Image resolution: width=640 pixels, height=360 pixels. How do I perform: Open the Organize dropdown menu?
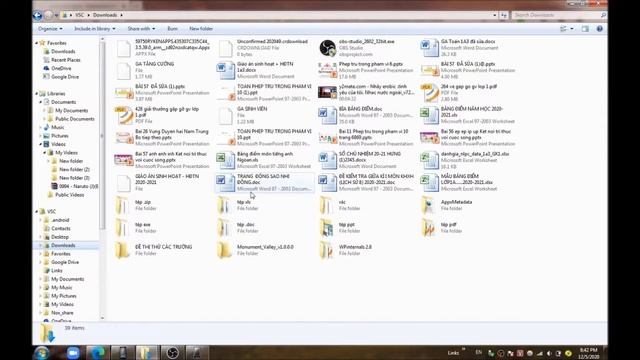50,29
